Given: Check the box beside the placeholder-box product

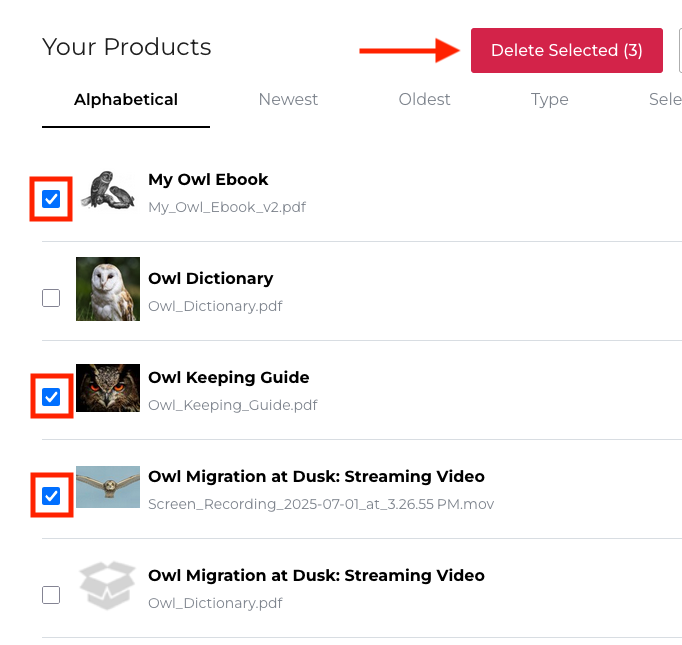Looking at the screenshot, I should (x=51, y=595).
